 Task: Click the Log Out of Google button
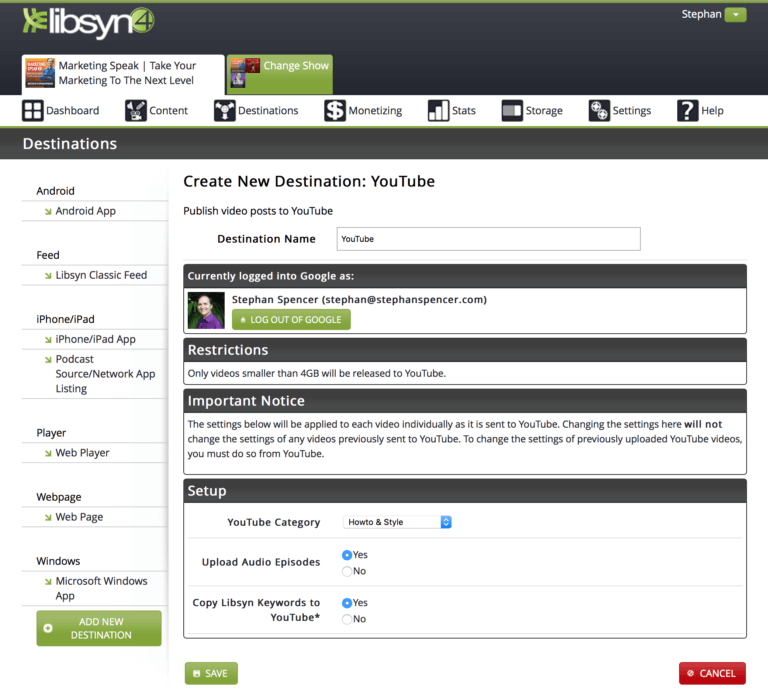point(291,320)
